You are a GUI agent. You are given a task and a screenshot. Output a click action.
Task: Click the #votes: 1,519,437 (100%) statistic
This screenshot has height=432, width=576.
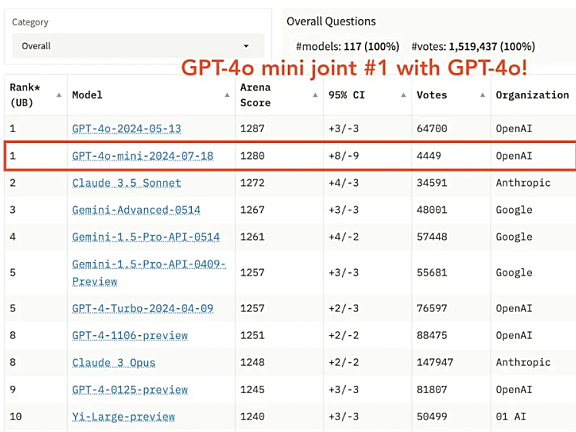(473, 47)
